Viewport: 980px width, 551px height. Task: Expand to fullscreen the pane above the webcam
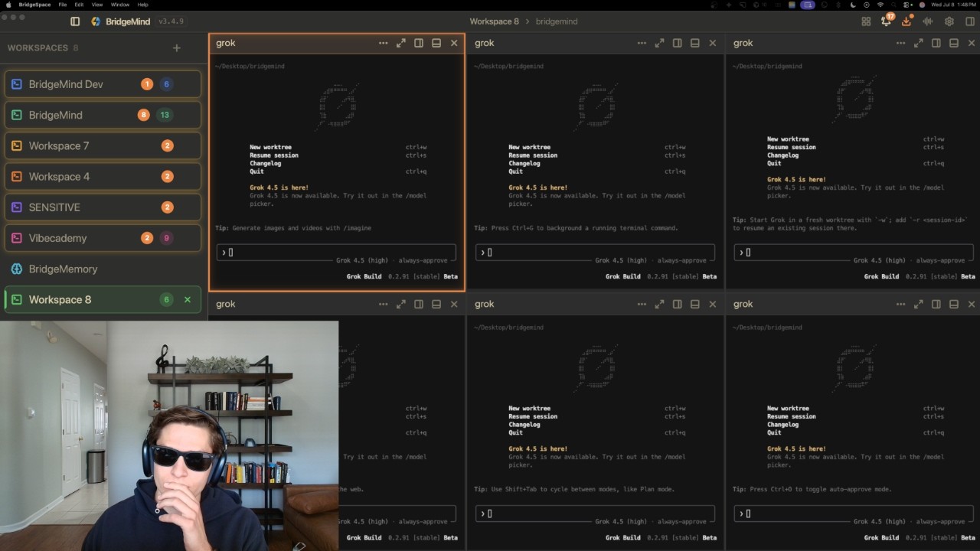click(400, 304)
